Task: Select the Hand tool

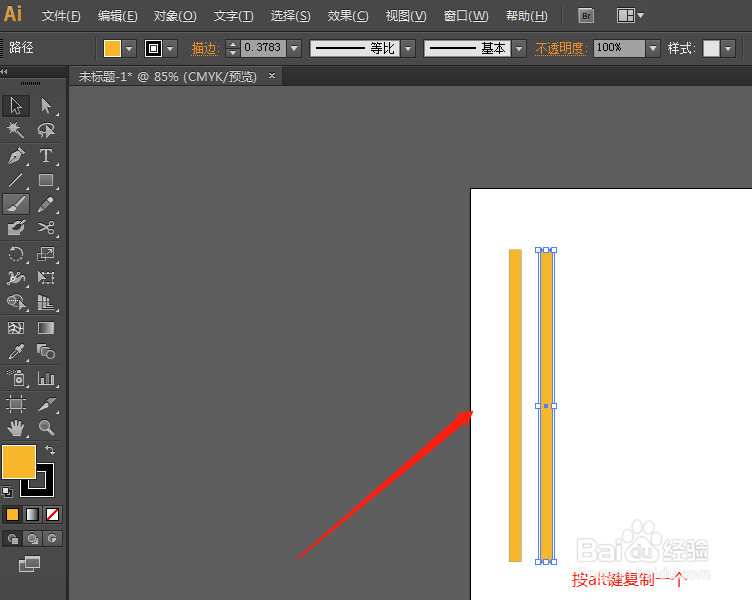Action: pyautogui.click(x=16, y=428)
